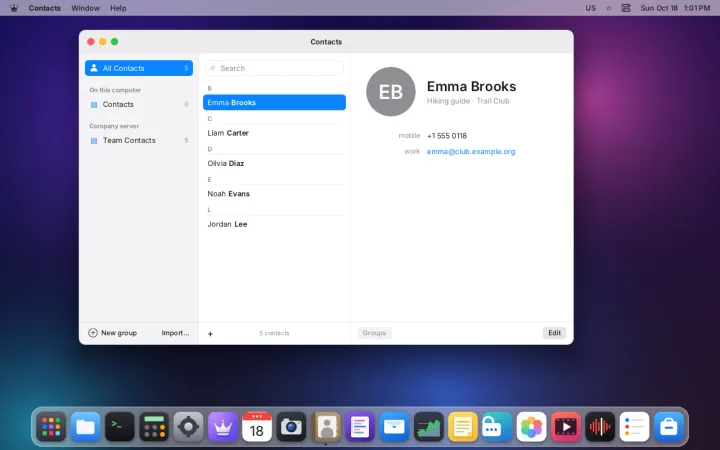Viewport: 720px width, 450px height.
Task: Select Liam Carter in contact list
Action: (274, 133)
